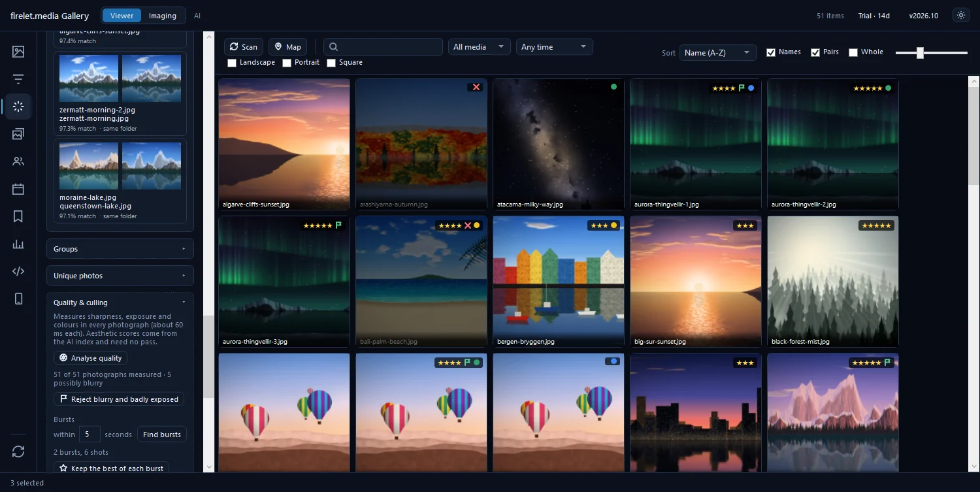980x492 pixels.
Task: Enable the Whole checkbox
Action: point(853,52)
